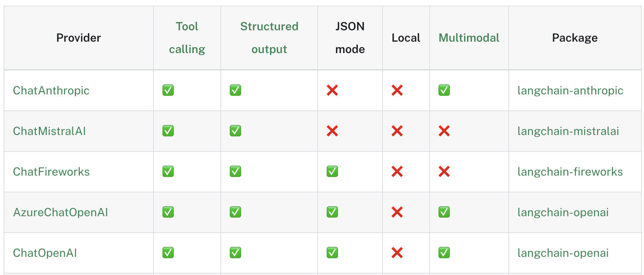The image size is (644, 275).
Task: Click ChatMistralAI multimodal red cross icon
Action: tap(444, 131)
